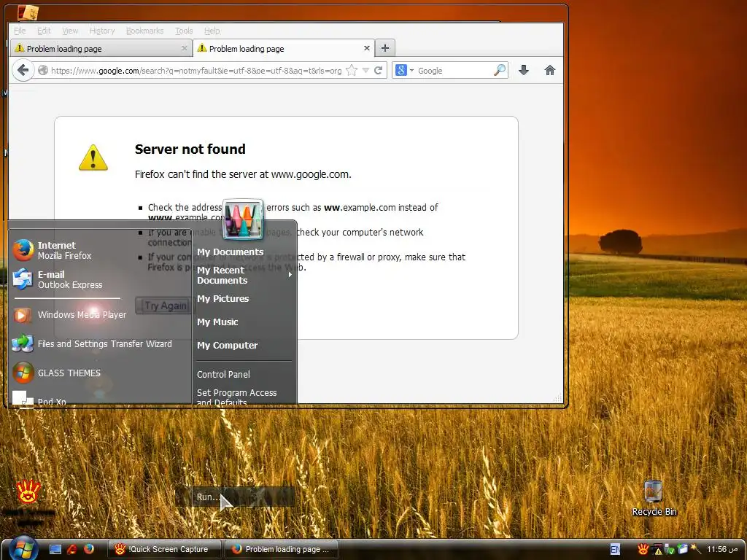Open My Pictures from Start menu
Image resolution: width=747 pixels, height=560 pixels.
click(223, 298)
